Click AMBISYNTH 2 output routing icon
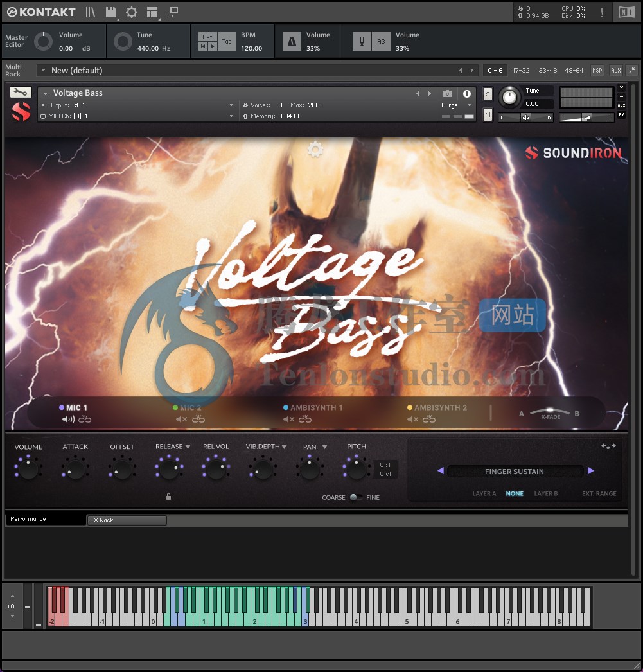643x672 pixels. click(x=429, y=419)
